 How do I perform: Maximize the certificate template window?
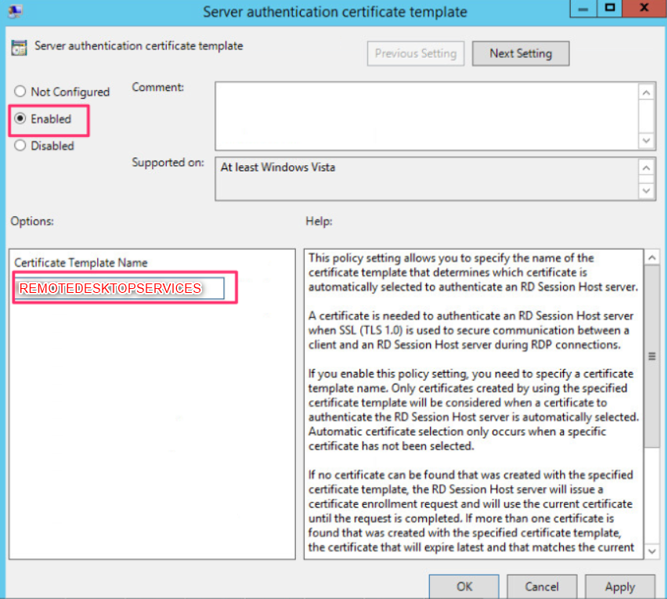pos(610,8)
